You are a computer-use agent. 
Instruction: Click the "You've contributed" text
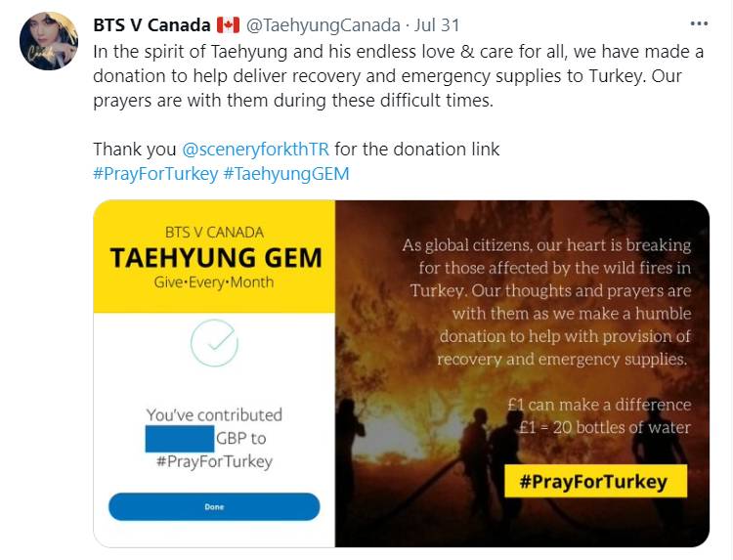pyautogui.click(x=214, y=414)
